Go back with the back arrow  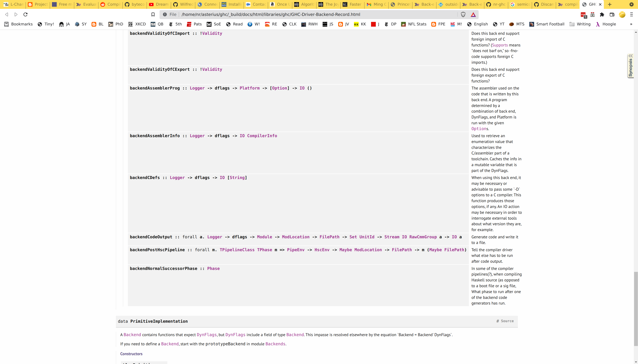[x=7, y=14]
